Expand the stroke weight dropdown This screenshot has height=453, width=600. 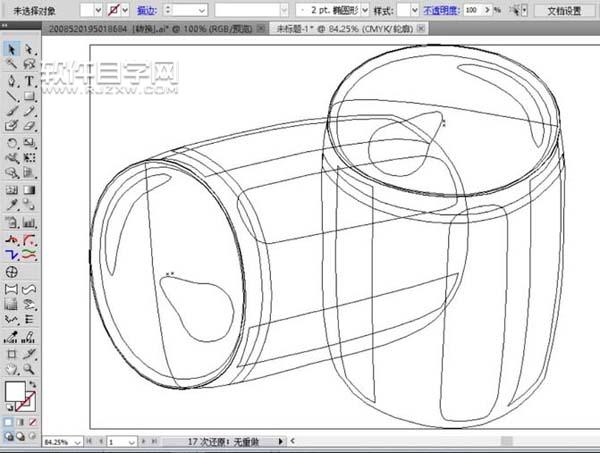click(x=204, y=8)
